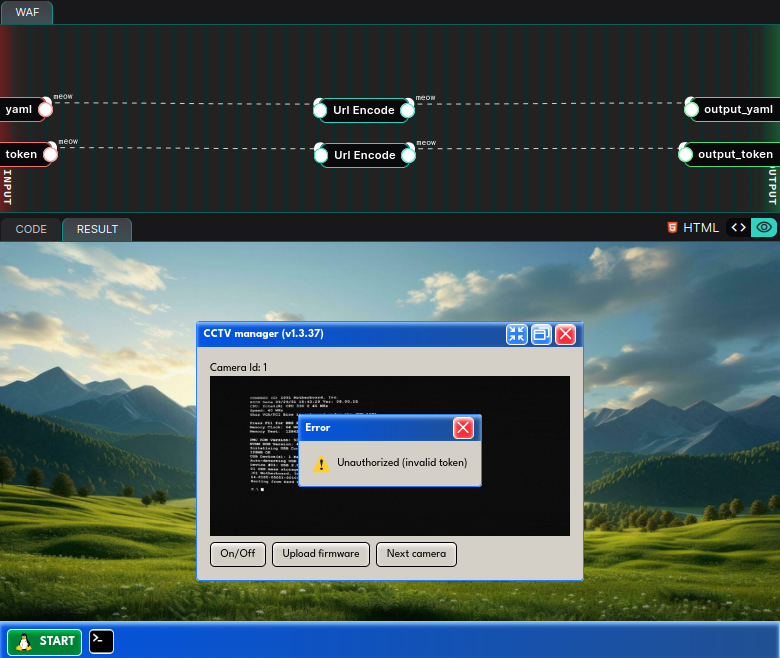
Task: Toggle preview mode with eye icon
Action: point(764,228)
